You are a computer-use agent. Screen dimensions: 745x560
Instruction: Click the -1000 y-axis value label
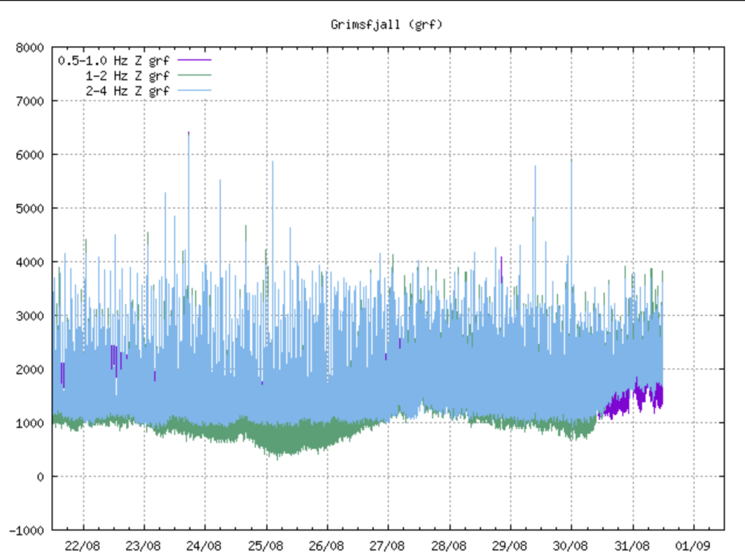(27, 530)
